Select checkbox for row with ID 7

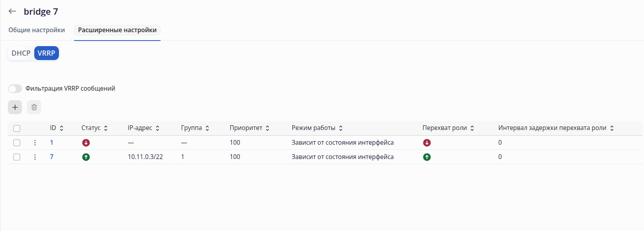click(x=17, y=157)
